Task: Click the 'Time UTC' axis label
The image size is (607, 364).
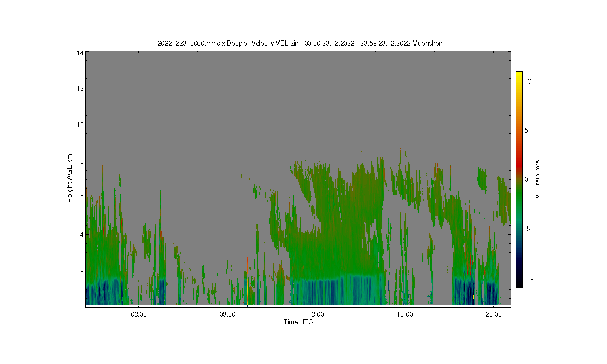Action: pyautogui.click(x=298, y=322)
